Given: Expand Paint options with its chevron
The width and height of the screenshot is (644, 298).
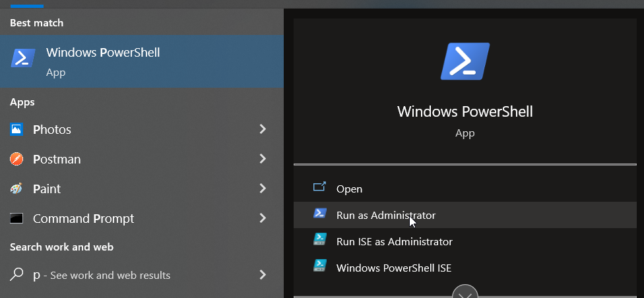Looking at the screenshot, I should click(x=263, y=189).
